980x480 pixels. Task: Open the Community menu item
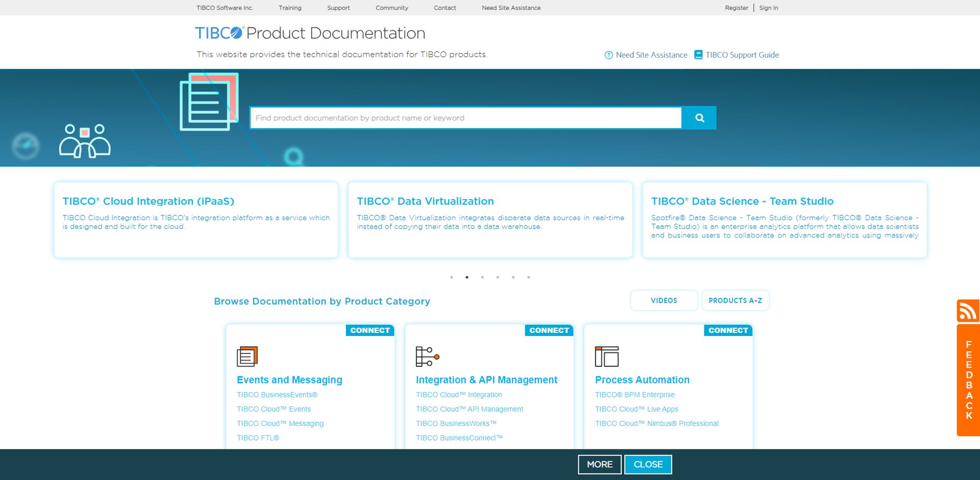pos(391,8)
